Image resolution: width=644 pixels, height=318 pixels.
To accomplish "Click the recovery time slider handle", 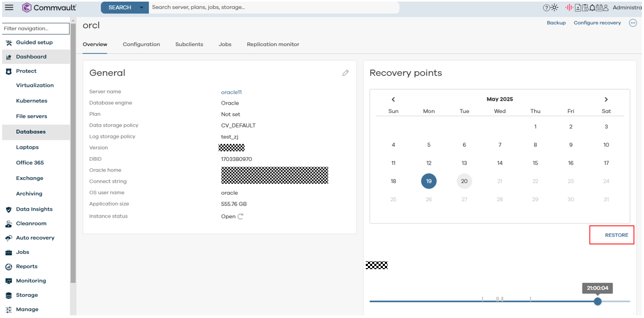I will 598,301.
